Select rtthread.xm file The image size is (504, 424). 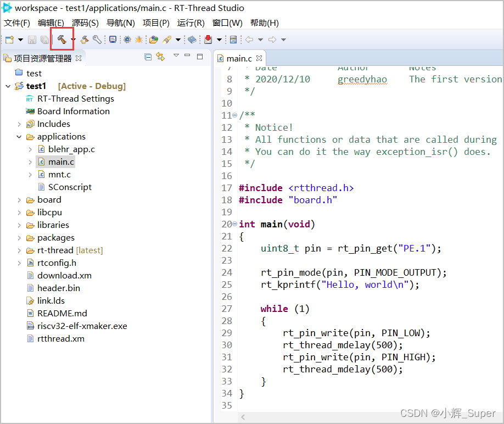(x=55, y=339)
